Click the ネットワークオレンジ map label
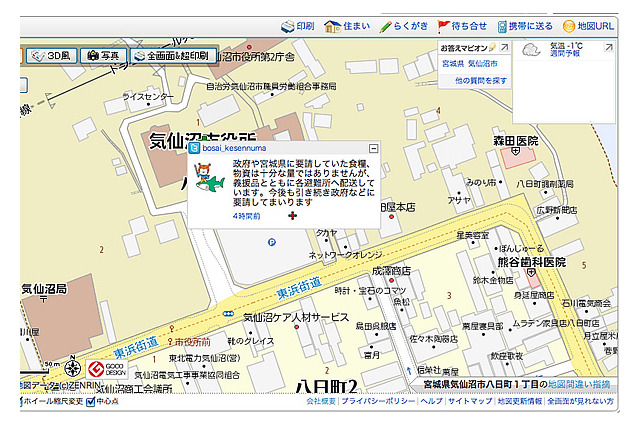The width and height of the screenshot is (640, 426). [x=345, y=255]
